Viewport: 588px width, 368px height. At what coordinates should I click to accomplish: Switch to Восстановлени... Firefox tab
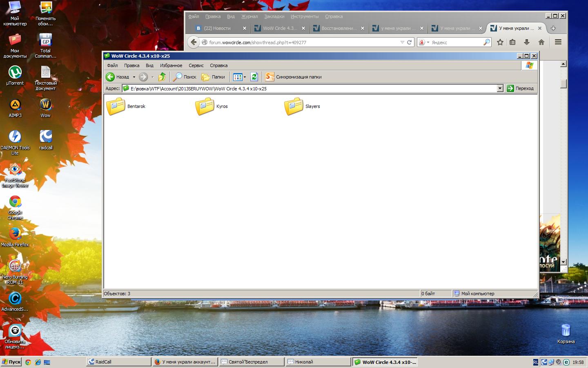pyautogui.click(x=338, y=28)
